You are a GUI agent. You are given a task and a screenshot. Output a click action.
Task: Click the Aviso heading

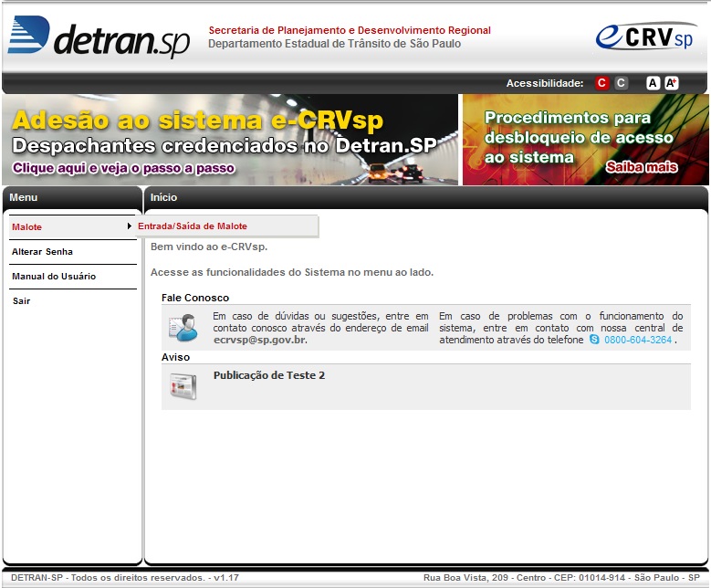coord(175,357)
